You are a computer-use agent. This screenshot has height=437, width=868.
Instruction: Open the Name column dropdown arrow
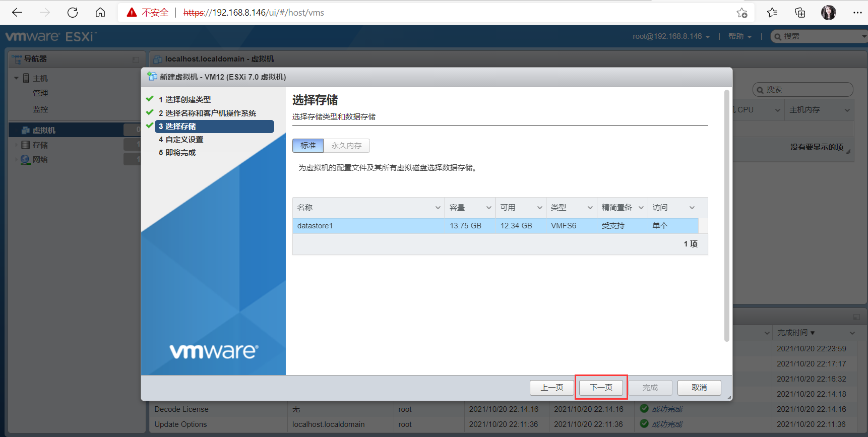(438, 208)
